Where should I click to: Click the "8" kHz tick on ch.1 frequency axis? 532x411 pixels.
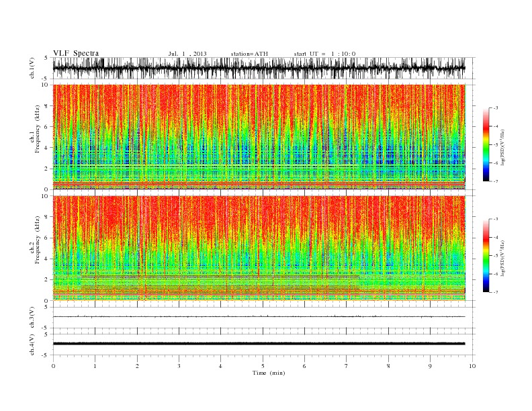coord(47,106)
